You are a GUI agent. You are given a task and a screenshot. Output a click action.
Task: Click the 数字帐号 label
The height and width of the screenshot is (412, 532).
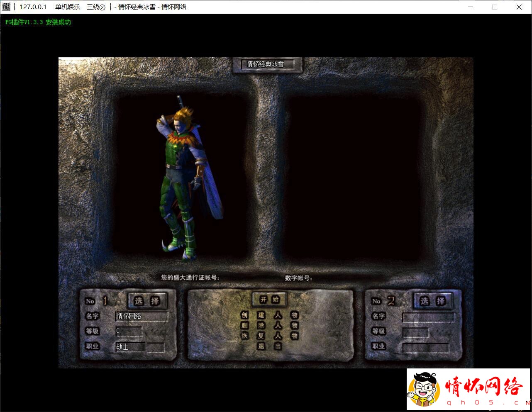[x=298, y=278]
